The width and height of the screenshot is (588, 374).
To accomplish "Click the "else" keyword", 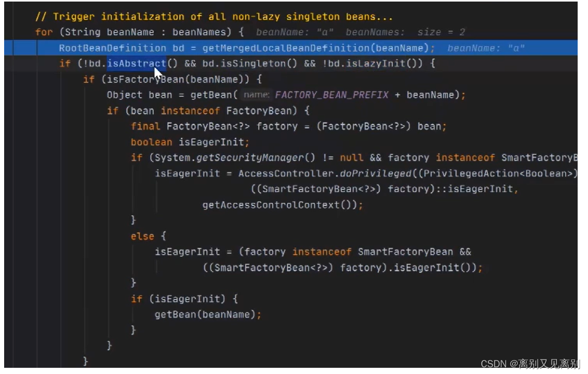I will pos(142,236).
